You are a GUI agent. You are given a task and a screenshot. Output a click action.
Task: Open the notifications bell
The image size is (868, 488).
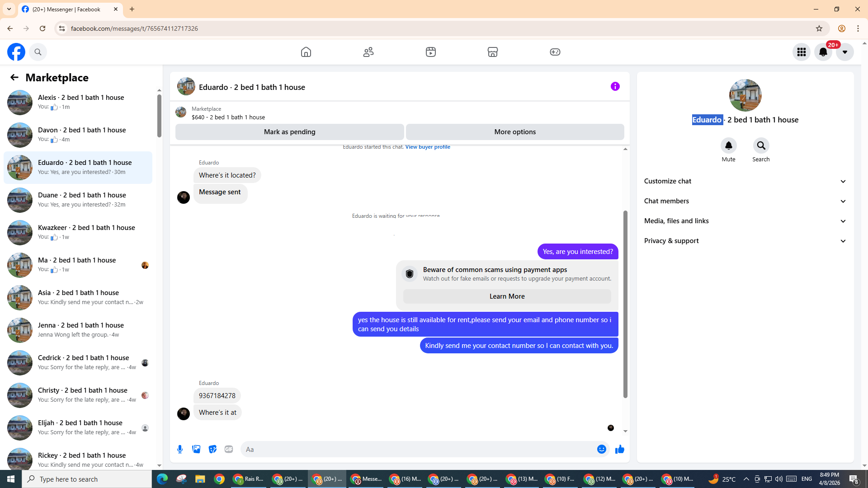click(823, 52)
